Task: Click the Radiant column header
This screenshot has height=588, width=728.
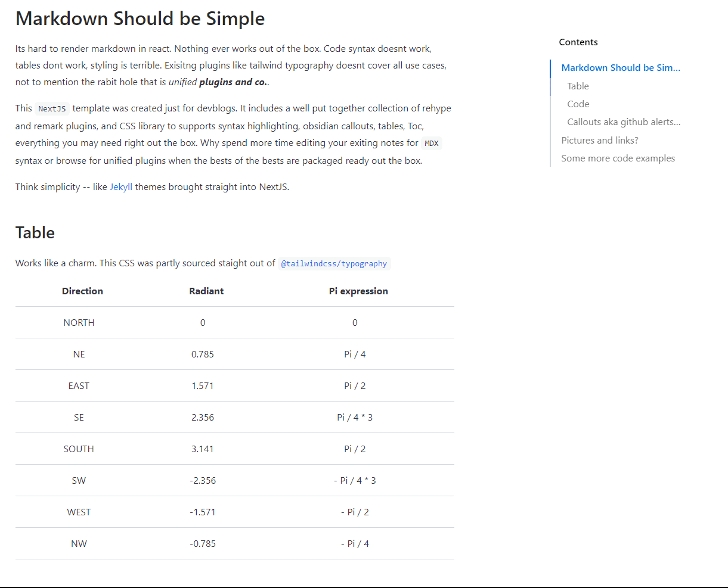Action: point(206,291)
